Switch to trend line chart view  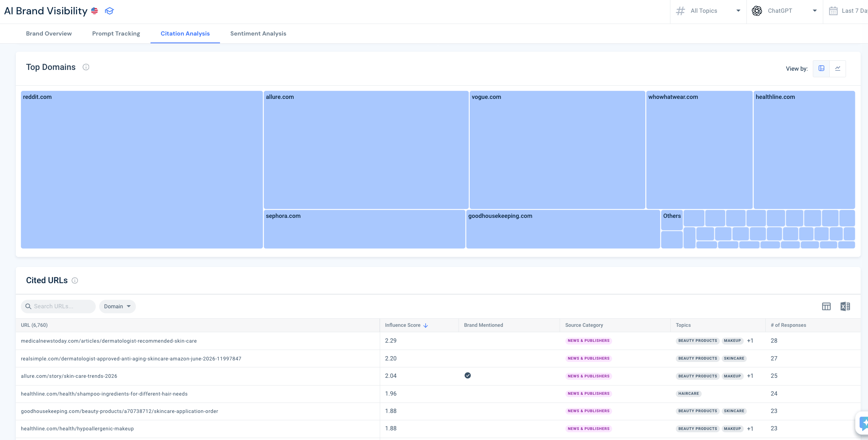pyautogui.click(x=838, y=68)
